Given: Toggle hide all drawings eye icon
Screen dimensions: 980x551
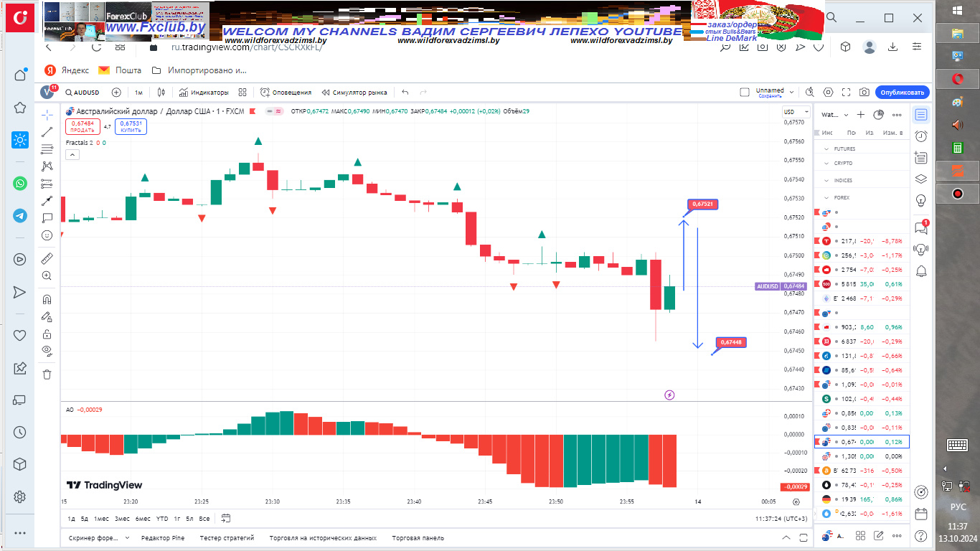Looking at the screenshot, I should pos(47,350).
